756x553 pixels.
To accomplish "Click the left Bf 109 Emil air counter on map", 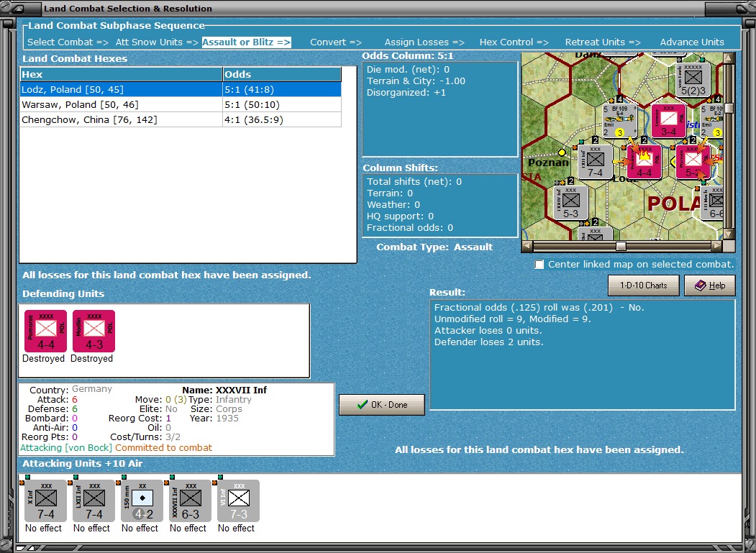I will (x=619, y=121).
